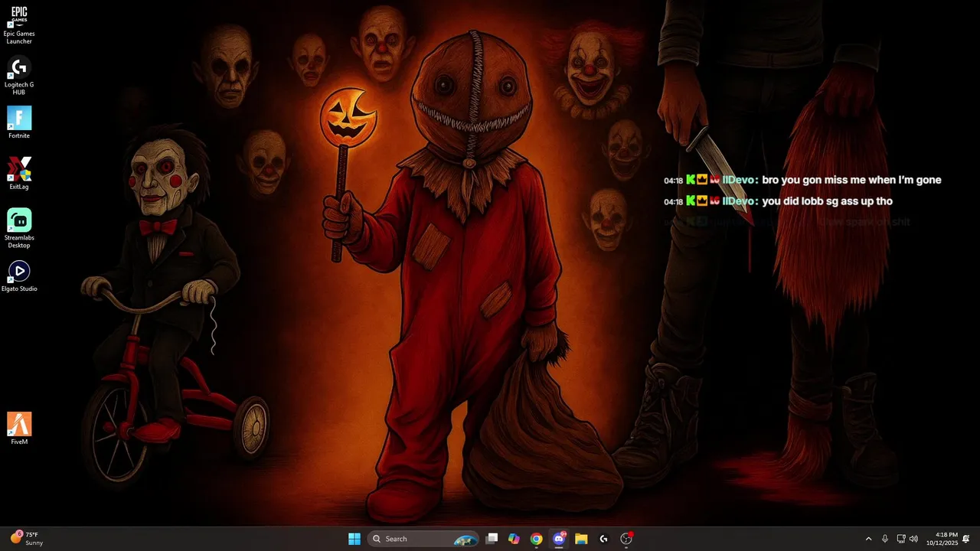Click chat message "bro you gon miss me"
Screen dimensions: 980x551
tap(851, 180)
